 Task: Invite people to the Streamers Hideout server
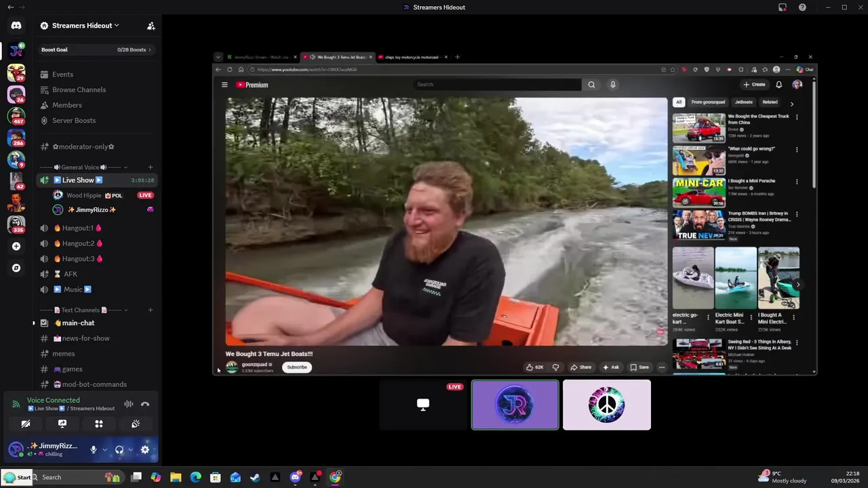point(151,26)
